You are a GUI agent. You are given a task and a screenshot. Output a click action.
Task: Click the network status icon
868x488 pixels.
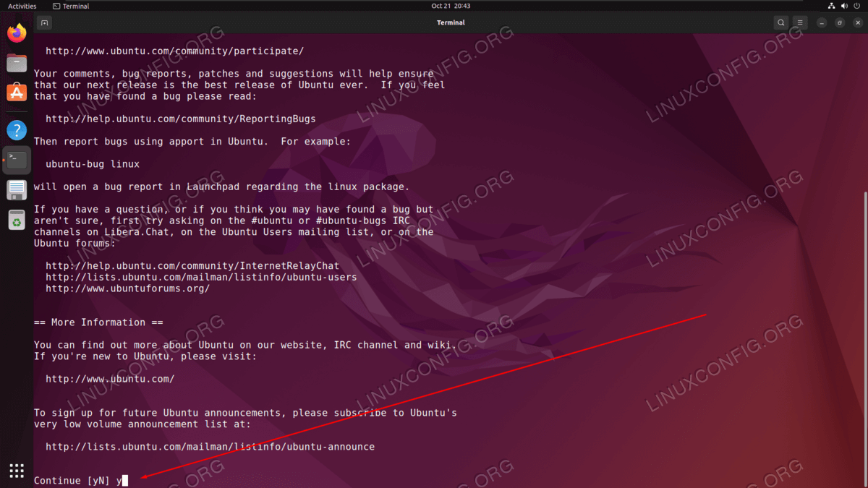tap(831, 6)
